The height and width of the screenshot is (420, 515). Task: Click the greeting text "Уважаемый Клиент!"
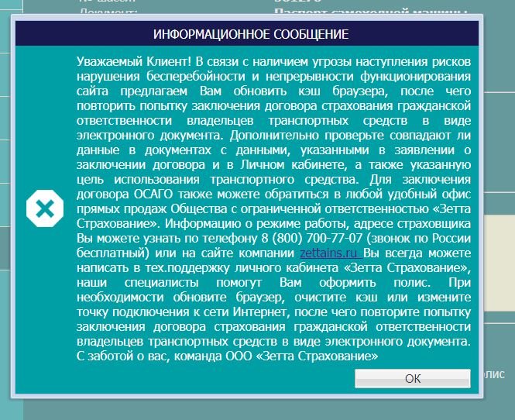tap(134, 61)
